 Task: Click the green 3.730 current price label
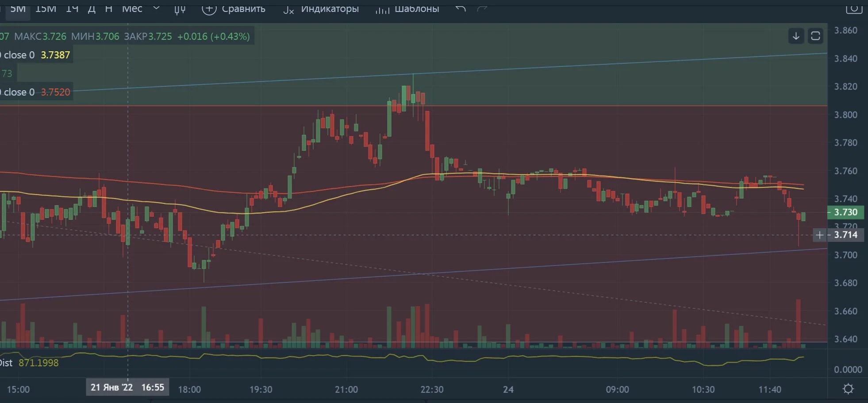click(845, 212)
